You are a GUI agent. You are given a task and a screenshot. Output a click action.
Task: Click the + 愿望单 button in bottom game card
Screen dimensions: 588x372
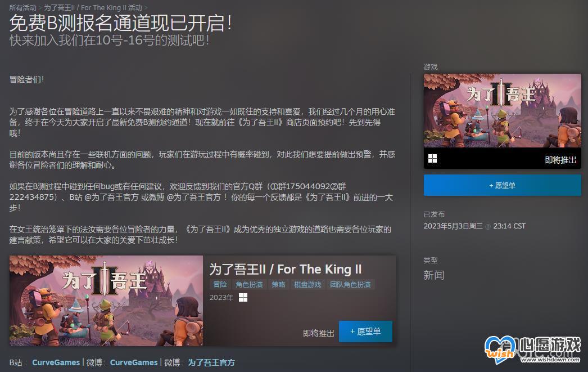coord(365,331)
